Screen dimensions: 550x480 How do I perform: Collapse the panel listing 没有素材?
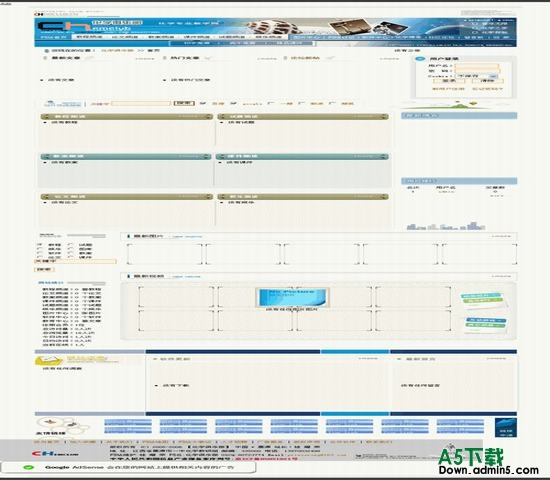click(385, 196)
